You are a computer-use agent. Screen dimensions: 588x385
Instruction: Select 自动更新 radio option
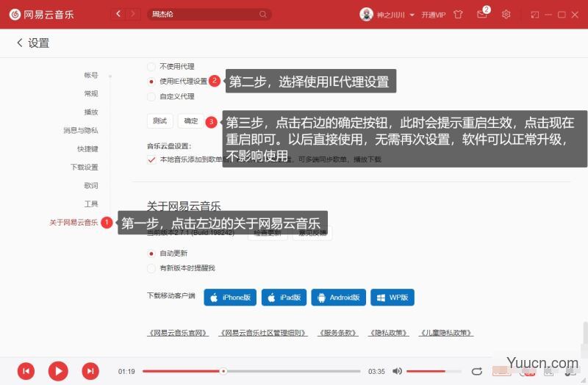coord(151,253)
